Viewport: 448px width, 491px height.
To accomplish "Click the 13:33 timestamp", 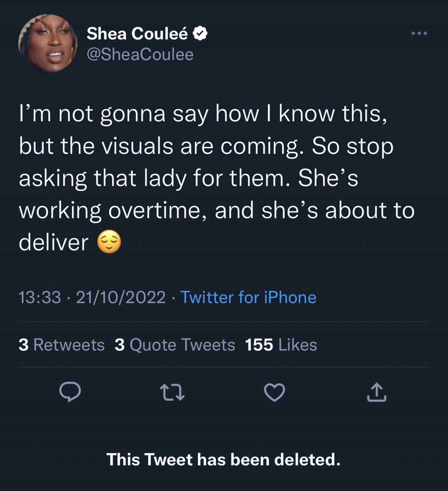I will [40, 297].
